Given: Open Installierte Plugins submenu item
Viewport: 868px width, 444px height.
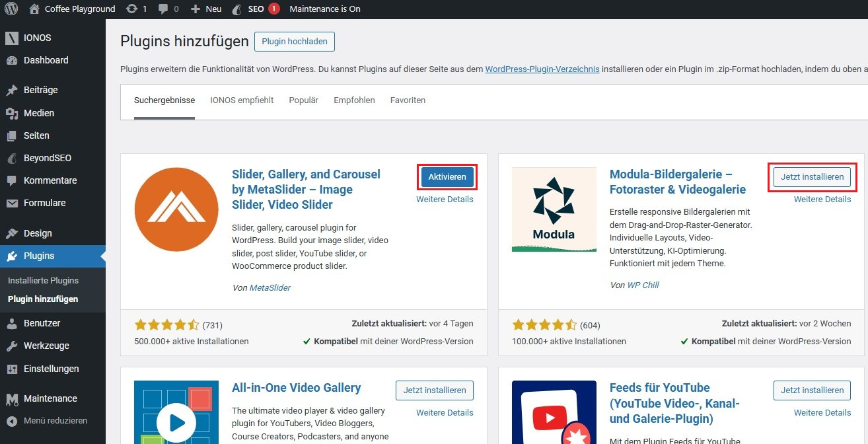Looking at the screenshot, I should [x=43, y=280].
